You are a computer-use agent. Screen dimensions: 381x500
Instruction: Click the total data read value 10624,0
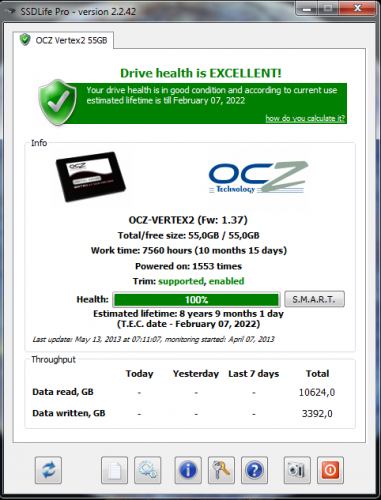[317, 392]
